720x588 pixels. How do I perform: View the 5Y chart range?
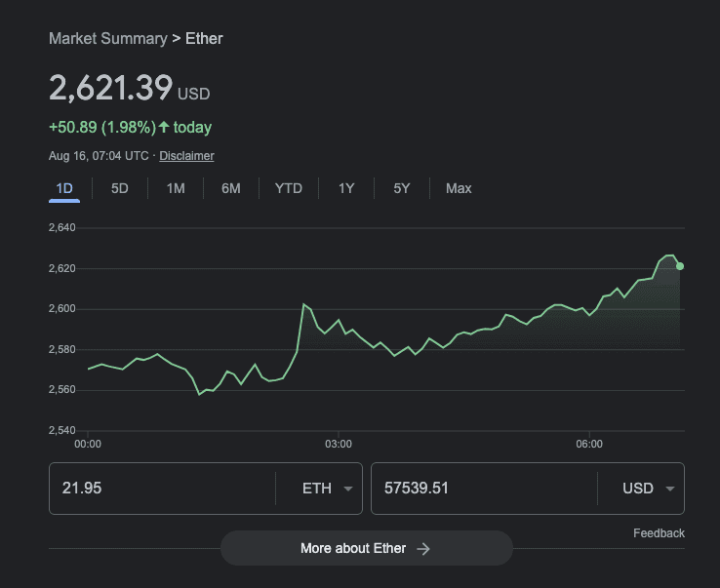point(402,188)
